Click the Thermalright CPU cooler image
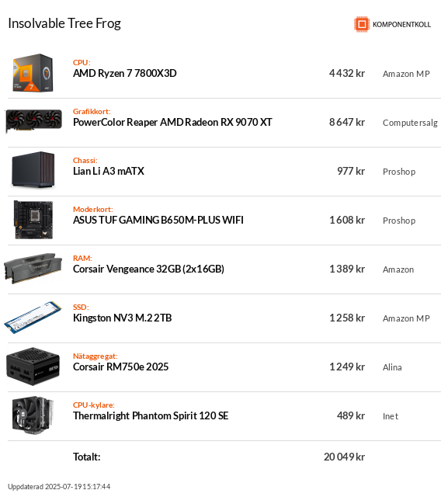Viewport: 448px width, 497px height. pos(33,415)
